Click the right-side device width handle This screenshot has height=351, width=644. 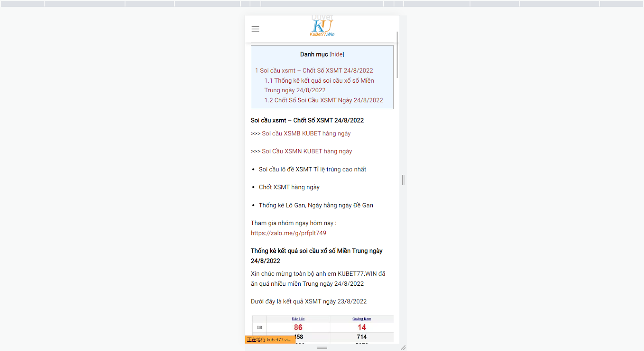[403, 180]
